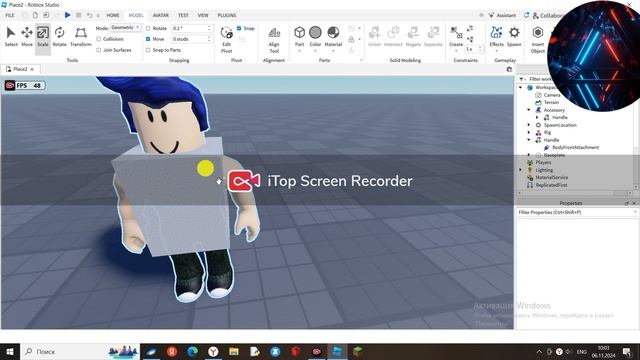The width and height of the screenshot is (640, 360).
Task: Click the Negate solid modeling tool
Action: (413, 36)
